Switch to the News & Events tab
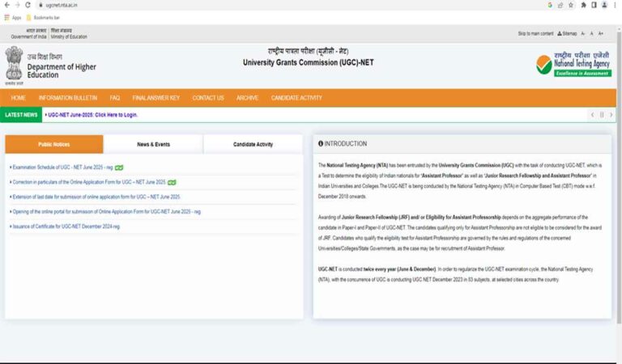The height and width of the screenshot is (364, 622). [153, 144]
